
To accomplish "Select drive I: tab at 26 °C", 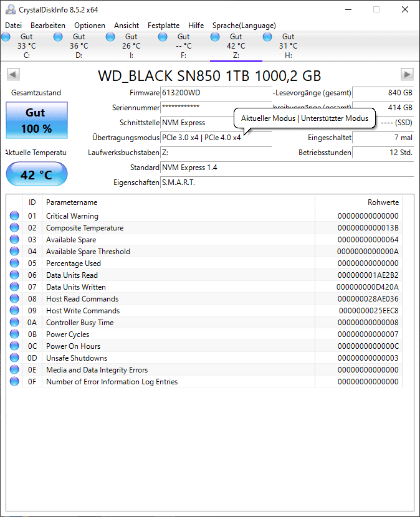I will tap(131, 46).
